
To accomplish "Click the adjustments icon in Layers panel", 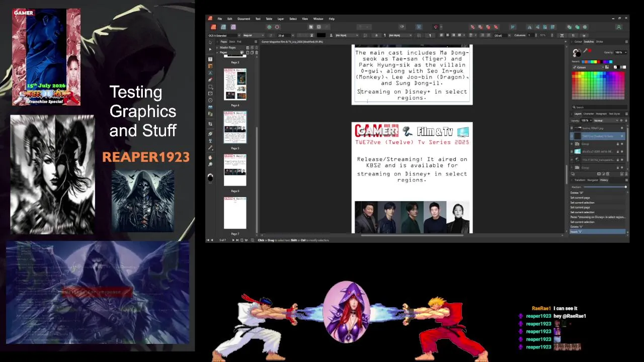I will tap(603, 173).
